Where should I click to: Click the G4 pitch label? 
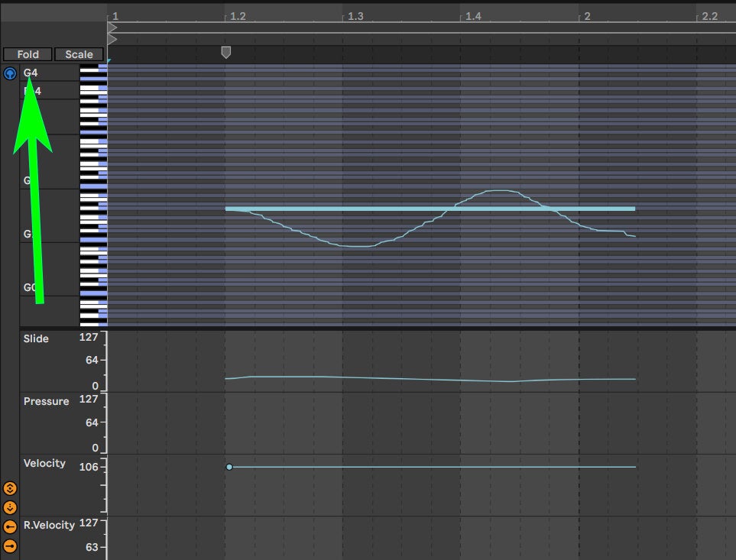pyautogui.click(x=31, y=73)
